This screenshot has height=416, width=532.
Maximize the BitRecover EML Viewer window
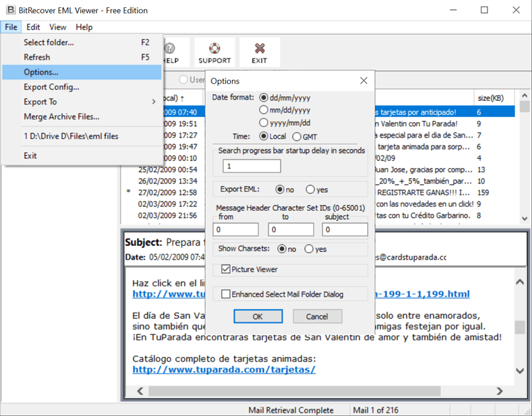(485, 10)
